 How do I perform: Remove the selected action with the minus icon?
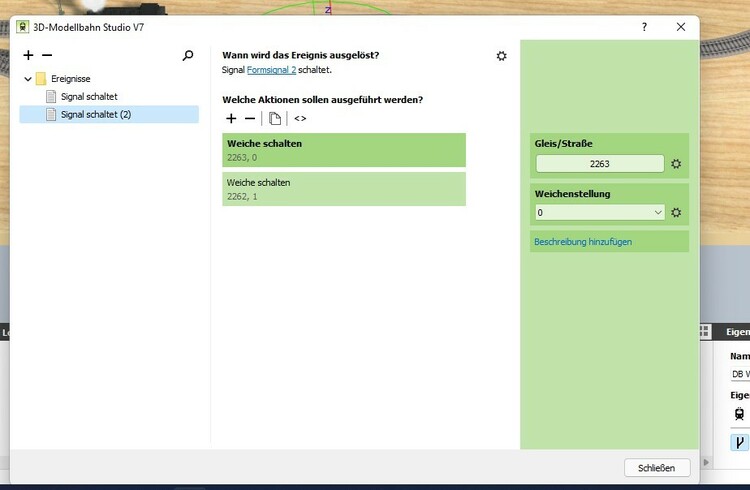pos(250,118)
